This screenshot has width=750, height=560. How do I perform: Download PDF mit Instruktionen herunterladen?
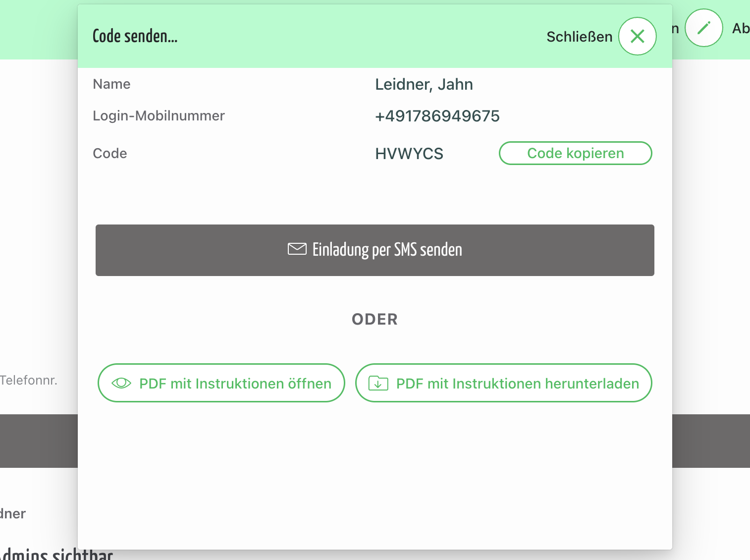(x=503, y=383)
